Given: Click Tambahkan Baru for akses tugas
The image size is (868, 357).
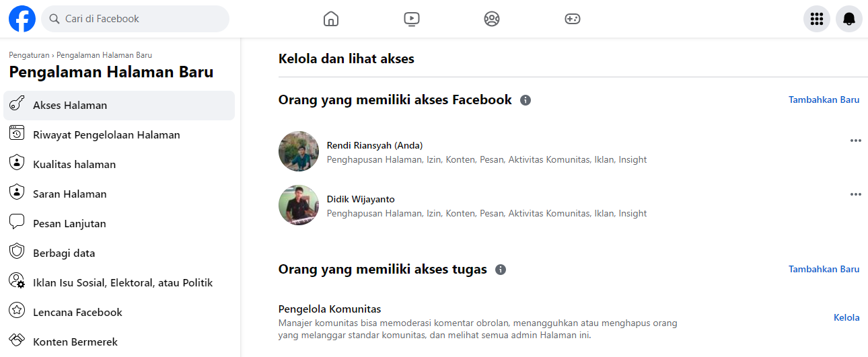Looking at the screenshot, I should [x=824, y=269].
